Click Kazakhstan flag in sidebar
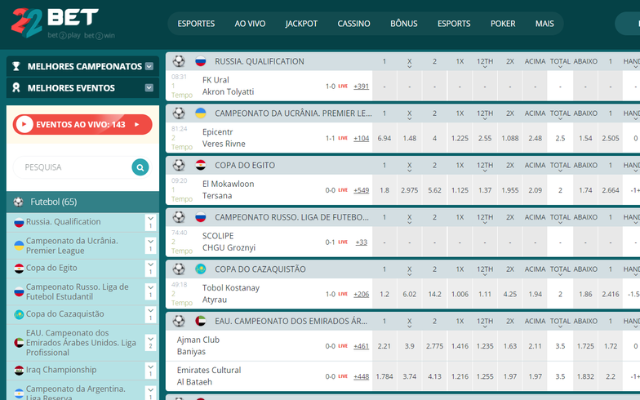The width and height of the screenshot is (640, 400). pos(19,315)
